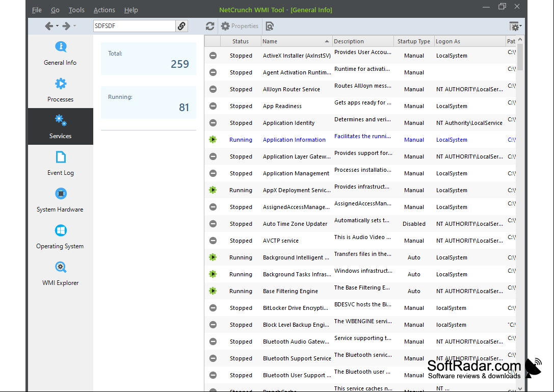
Task: Click the running icon for Background Tasks Infrastructure
Action: click(213, 274)
